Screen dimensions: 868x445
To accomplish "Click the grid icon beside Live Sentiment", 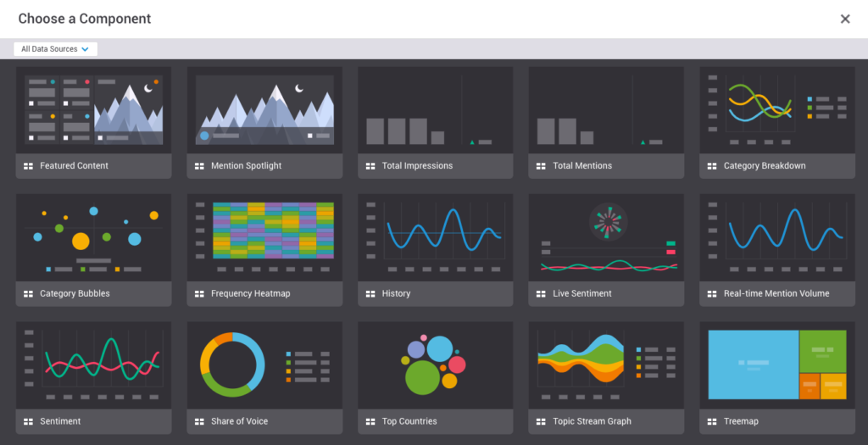I will tap(541, 294).
